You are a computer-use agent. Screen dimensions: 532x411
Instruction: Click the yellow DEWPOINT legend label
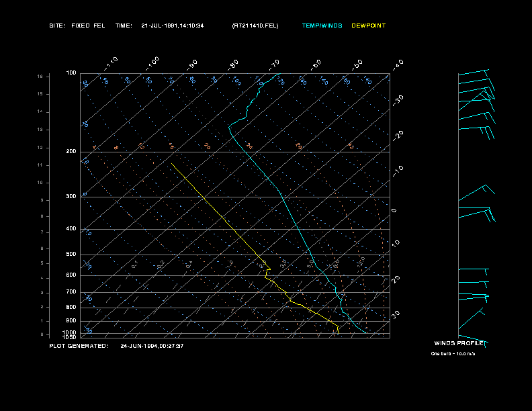[369, 26]
